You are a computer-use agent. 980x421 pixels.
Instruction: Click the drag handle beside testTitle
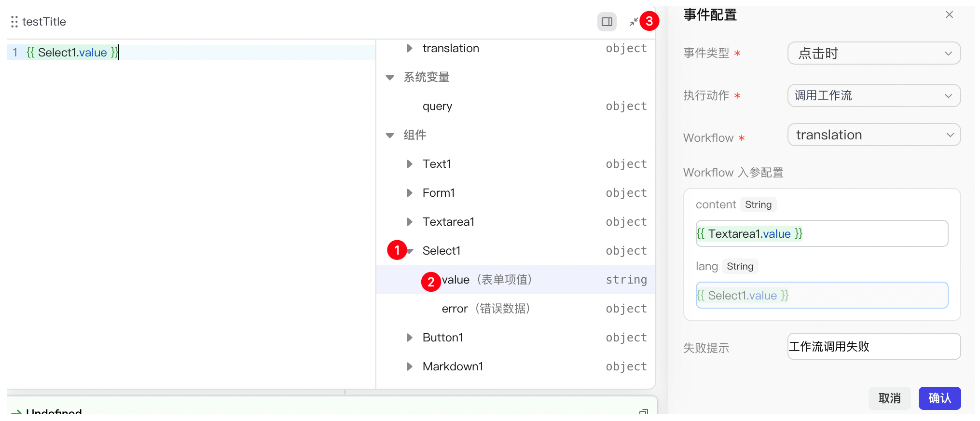point(14,22)
